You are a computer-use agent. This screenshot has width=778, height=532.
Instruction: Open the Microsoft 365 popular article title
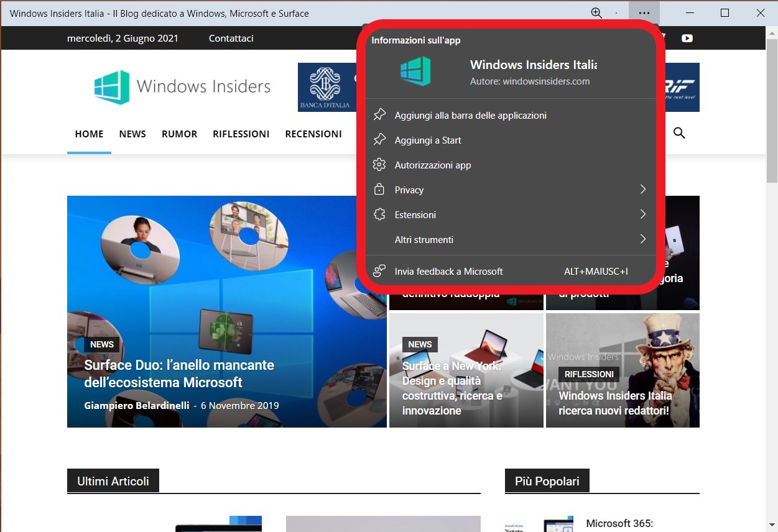(x=619, y=523)
